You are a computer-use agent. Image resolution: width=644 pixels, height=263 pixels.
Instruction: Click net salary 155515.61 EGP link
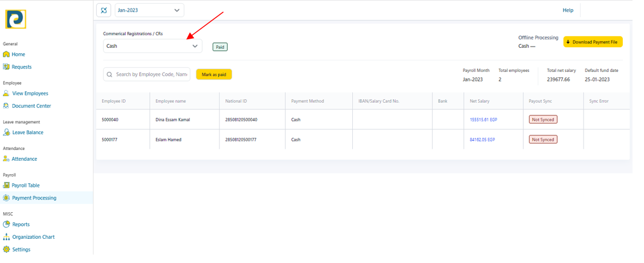[x=483, y=120]
